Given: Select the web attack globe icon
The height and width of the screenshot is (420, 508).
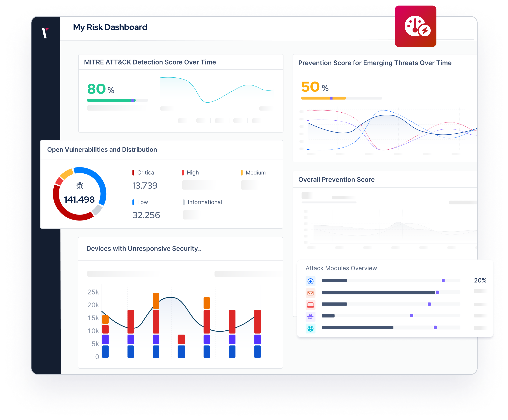Looking at the screenshot, I should 311,328.
